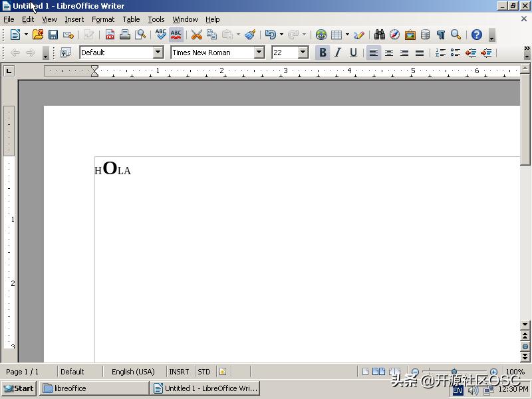
Task: Open the Insert menu
Action: [74, 19]
